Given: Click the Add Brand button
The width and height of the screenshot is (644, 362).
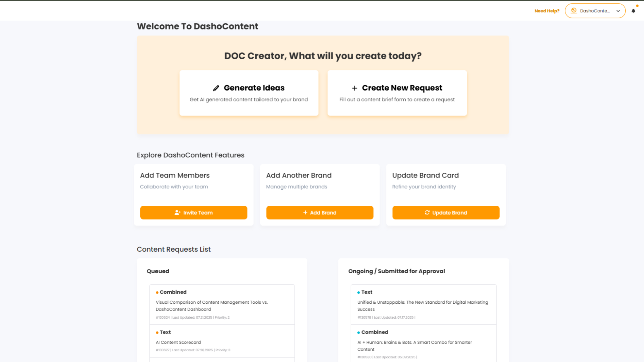Looking at the screenshot, I should click(319, 213).
